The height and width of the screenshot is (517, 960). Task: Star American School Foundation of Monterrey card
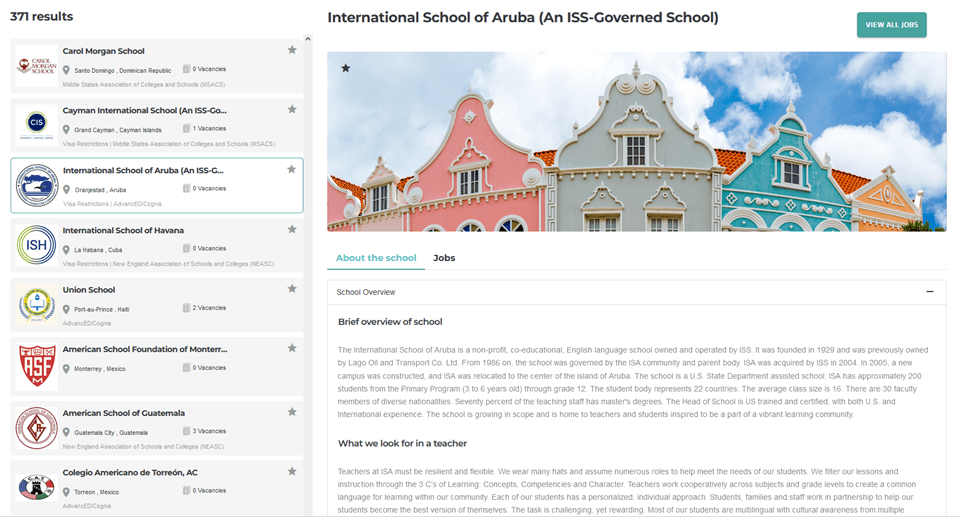click(x=292, y=349)
